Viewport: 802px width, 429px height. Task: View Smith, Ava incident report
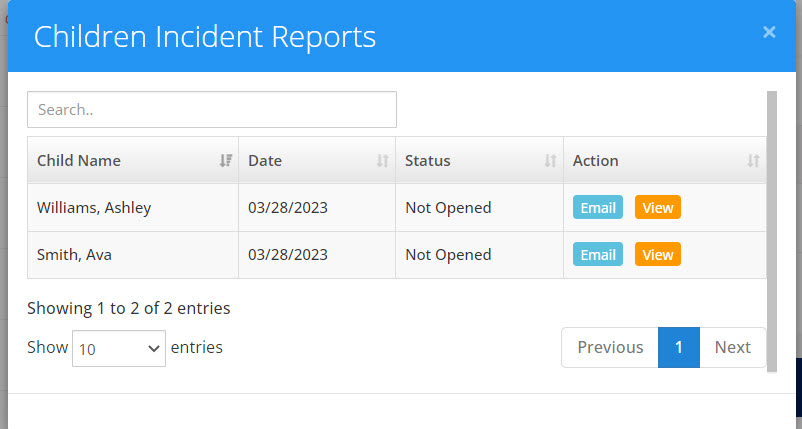click(x=658, y=254)
